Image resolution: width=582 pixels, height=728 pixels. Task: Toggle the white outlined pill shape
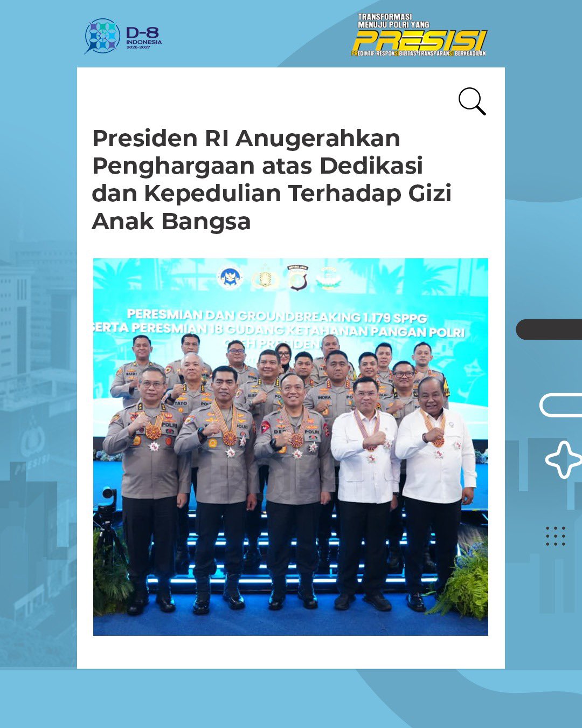point(560,406)
